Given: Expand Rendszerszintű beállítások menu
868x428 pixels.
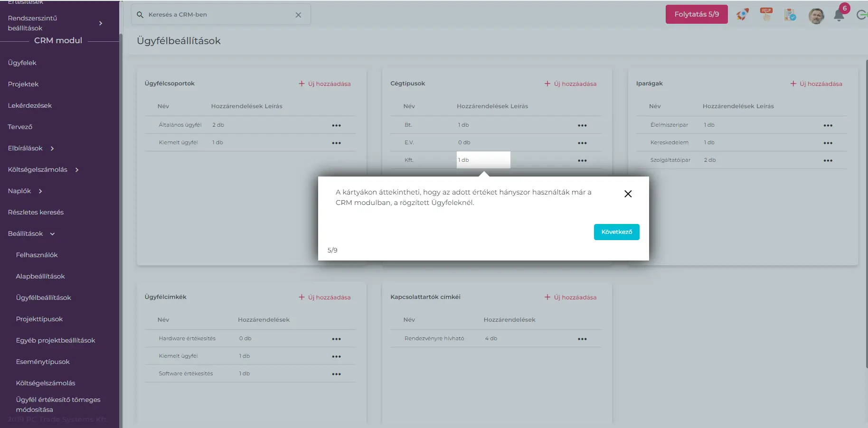Looking at the screenshot, I should pyautogui.click(x=100, y=23).
